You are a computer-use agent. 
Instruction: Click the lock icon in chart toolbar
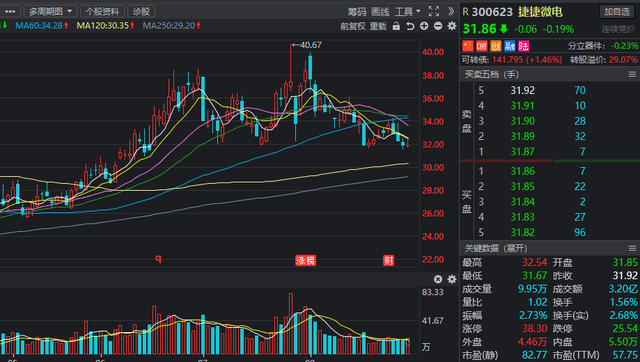point(396,26)
